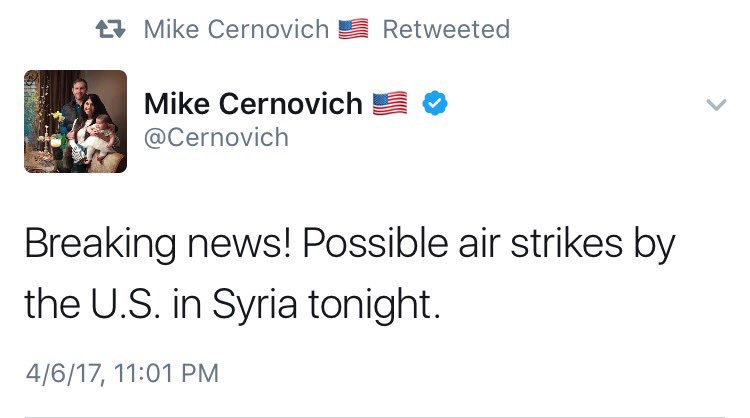Click the blue verified checkmark badge
The image size is (750, 418).
tap(435, 103)
